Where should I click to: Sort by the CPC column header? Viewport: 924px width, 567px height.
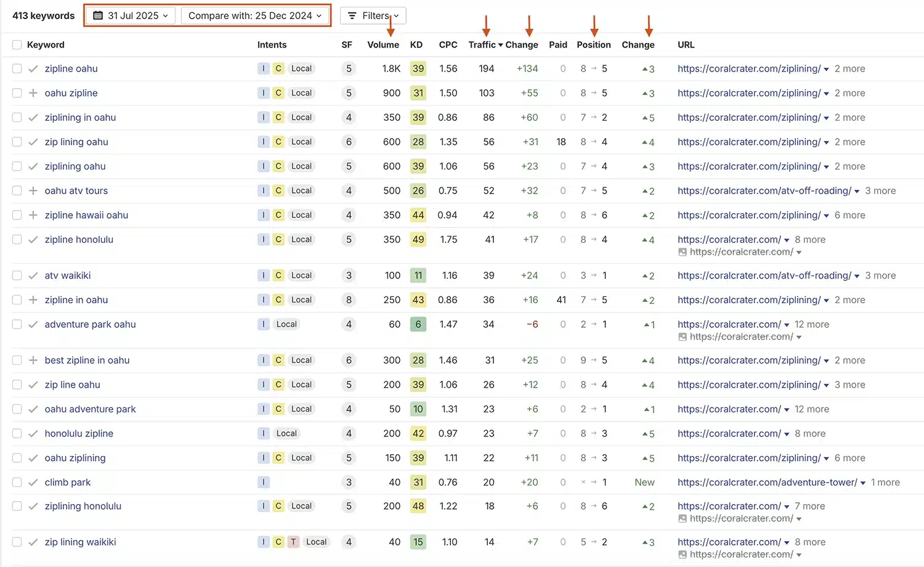pyautogui.click(x=448, y=44)
